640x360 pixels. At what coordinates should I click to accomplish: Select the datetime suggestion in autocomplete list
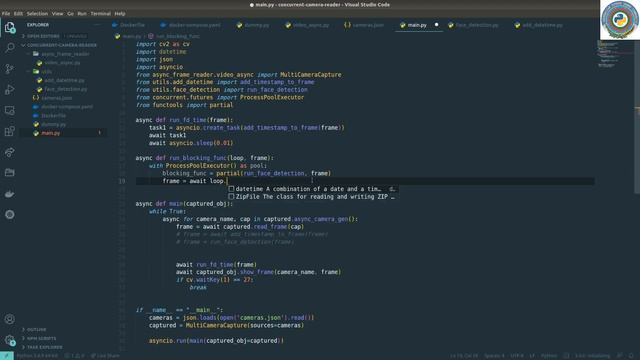click(x=312, y=189)
